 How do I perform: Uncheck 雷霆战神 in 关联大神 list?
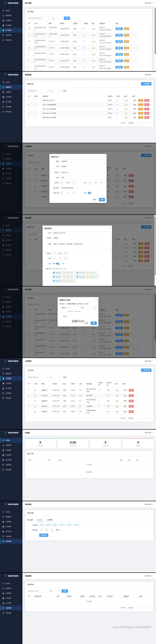(54, 277)
